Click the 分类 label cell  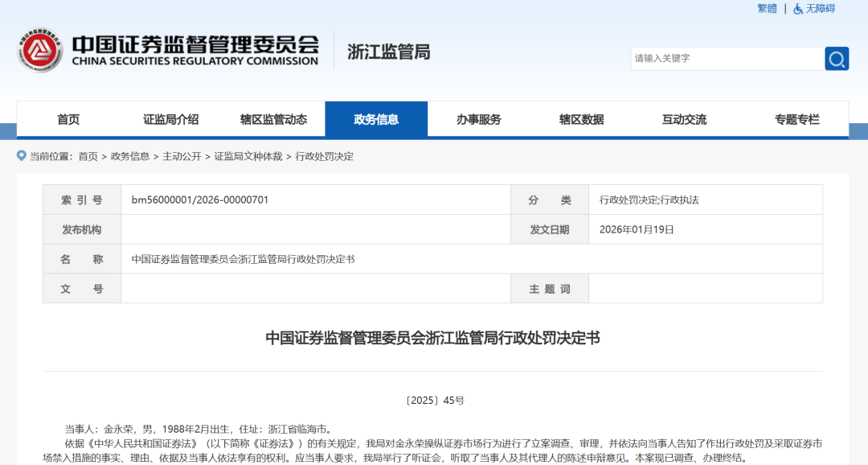pos(549,200)
